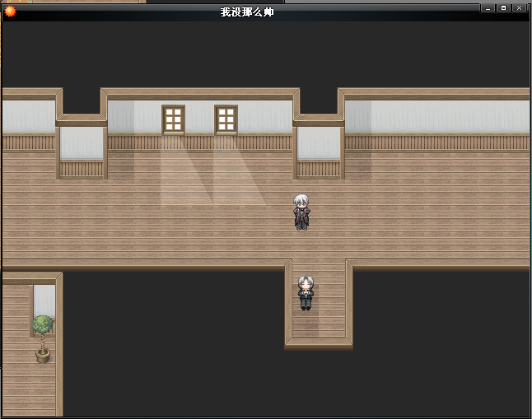Select the gray-haired character in black suit

(306, 293)
